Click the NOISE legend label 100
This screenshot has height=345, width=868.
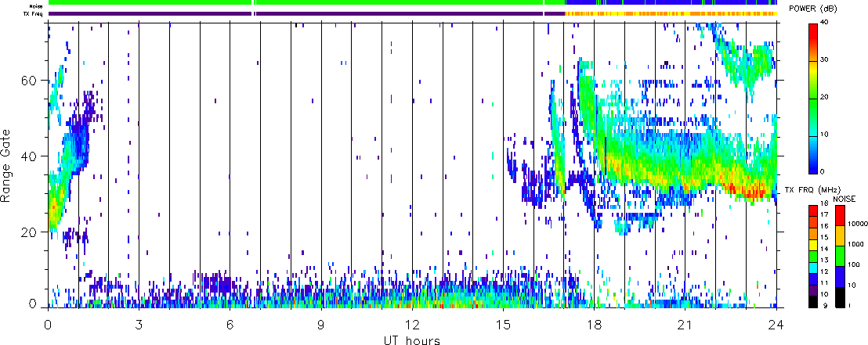[852, 265]
